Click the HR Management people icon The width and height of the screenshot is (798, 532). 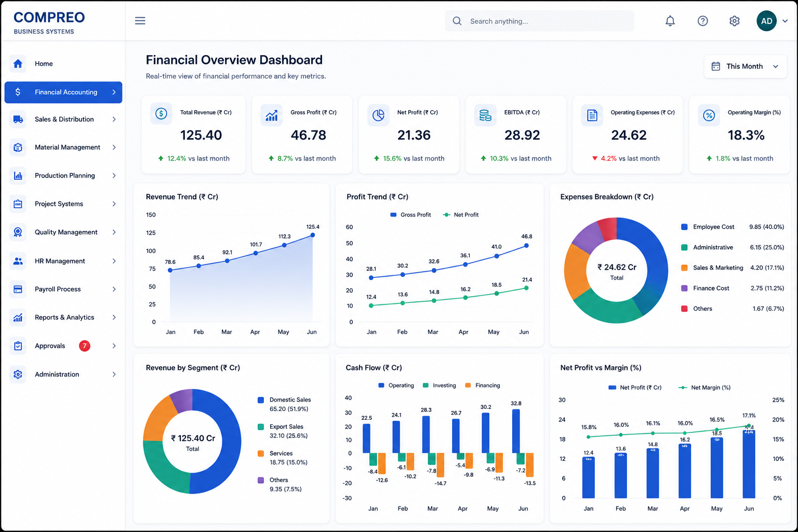tap(18, 261)
